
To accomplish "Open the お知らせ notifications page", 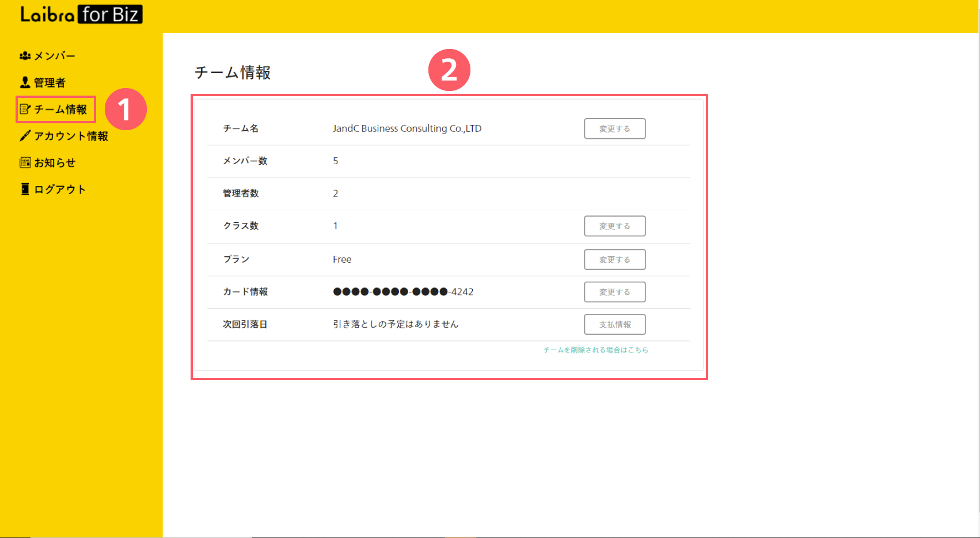I will [x=55, y=162].
